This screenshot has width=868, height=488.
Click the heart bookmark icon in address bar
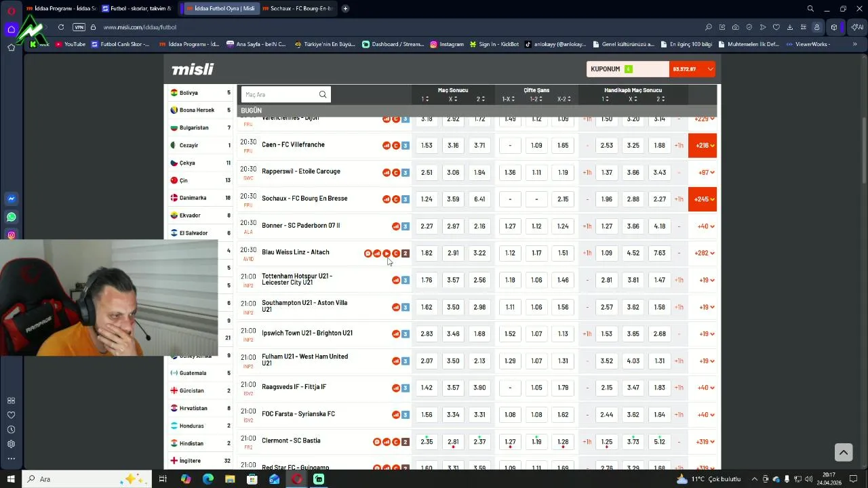776,27
